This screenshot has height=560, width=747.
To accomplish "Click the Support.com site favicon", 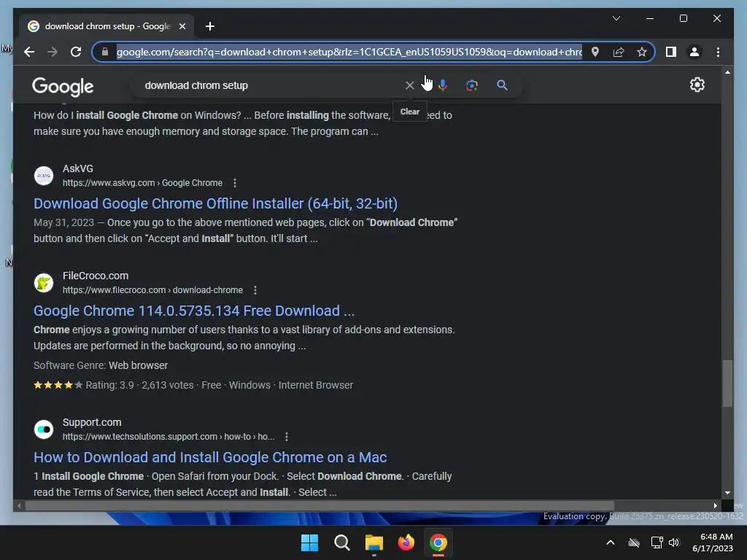I will point(44,429).
